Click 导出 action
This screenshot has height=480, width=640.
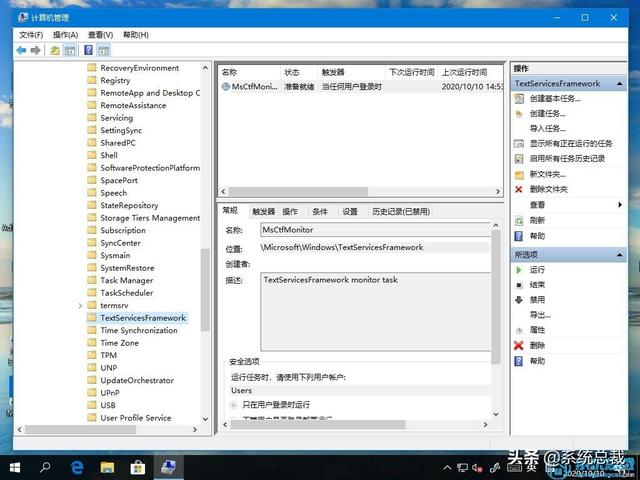click(540, 315)
